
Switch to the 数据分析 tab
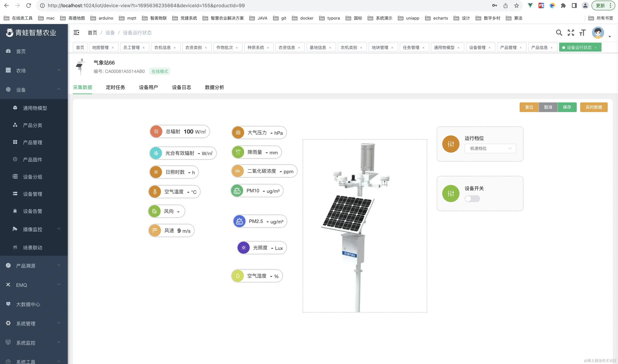(214, 87)
